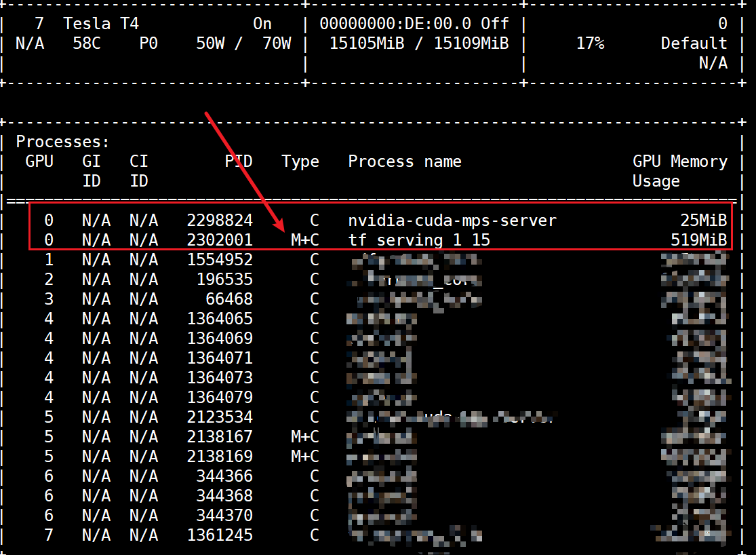Click total memory '15109MiB'
This screenshot has width=756, height=555.
click(x=471, y=43)
